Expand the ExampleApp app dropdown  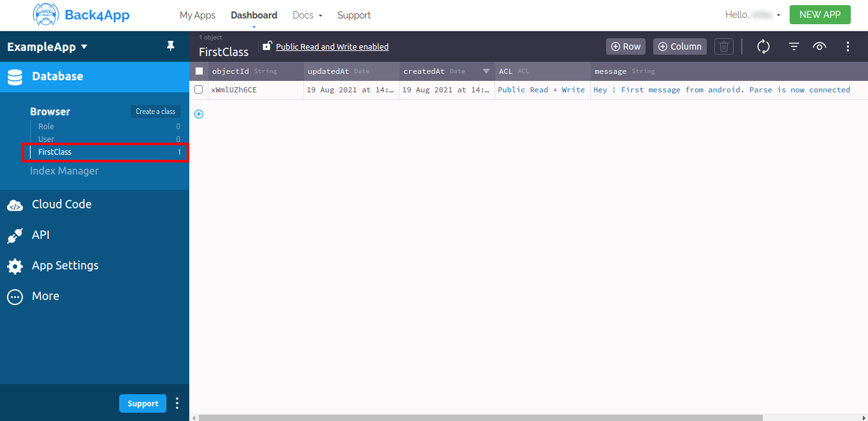tap(47, 47)
